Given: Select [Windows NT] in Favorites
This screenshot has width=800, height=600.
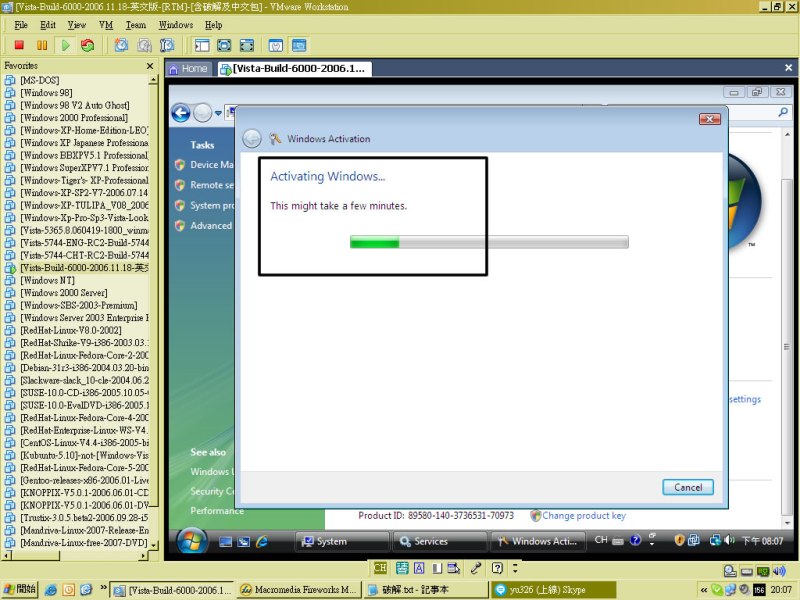Looking at the screenshot, I should tap(47, 281).
